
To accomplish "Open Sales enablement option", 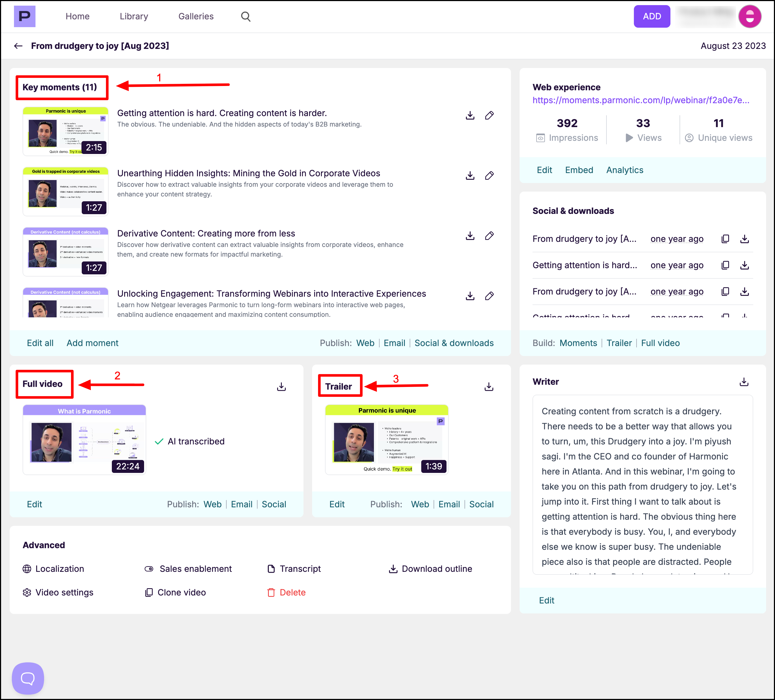I will click(188, 569).
